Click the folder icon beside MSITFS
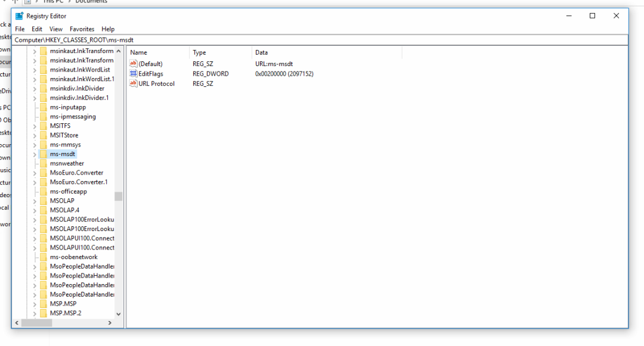This screenshot has height=346, width=644. (44, 126)
